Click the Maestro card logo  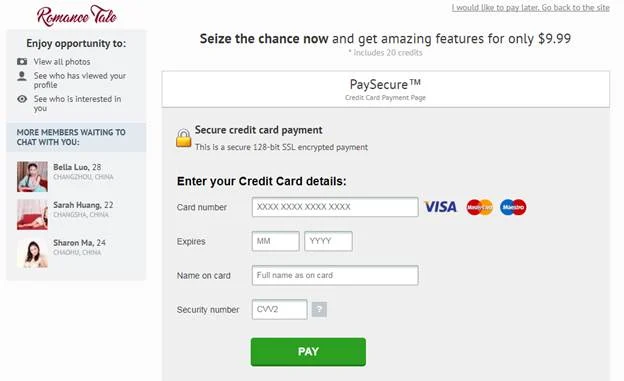click(513, 207)
